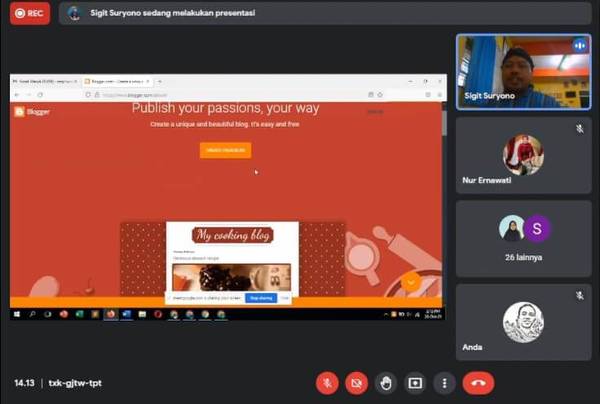Click the REC recording indicator

[x=28, y=14]
